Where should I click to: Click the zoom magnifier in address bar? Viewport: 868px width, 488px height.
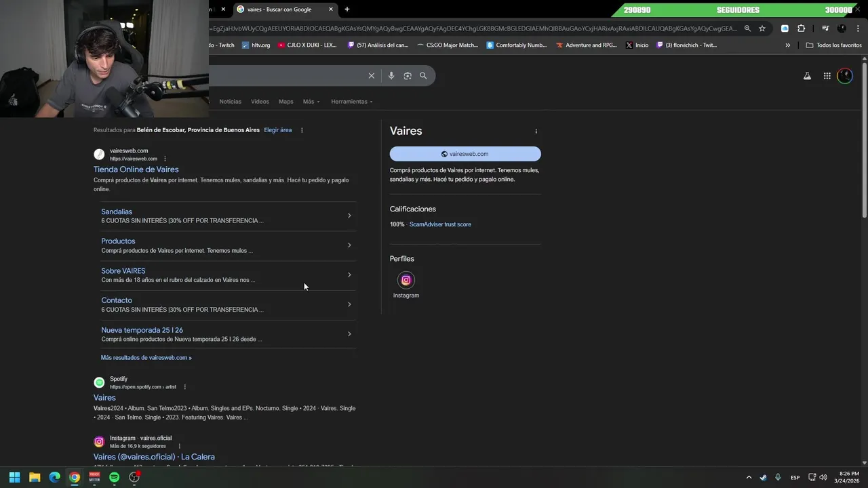747,28
